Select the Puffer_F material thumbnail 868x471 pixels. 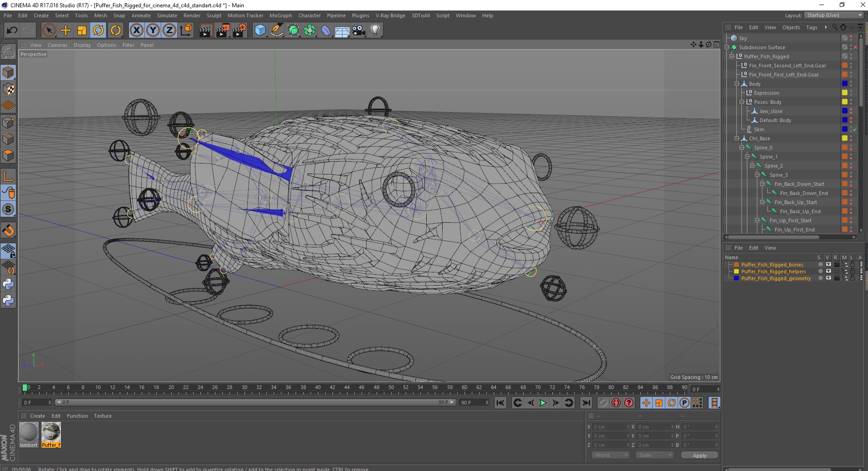point(51,432)
